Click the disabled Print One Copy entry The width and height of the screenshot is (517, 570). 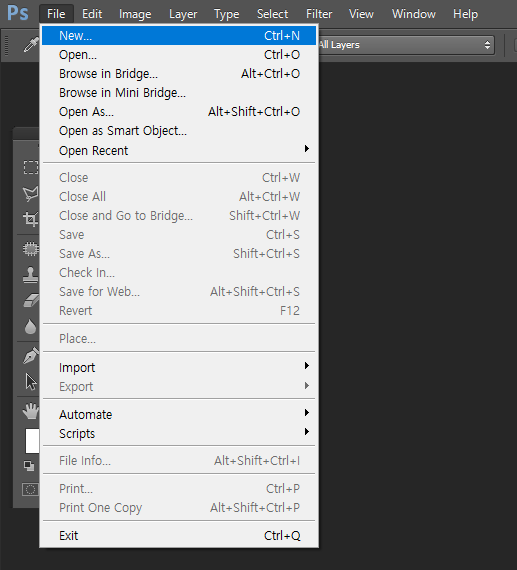tap(179, 507)
